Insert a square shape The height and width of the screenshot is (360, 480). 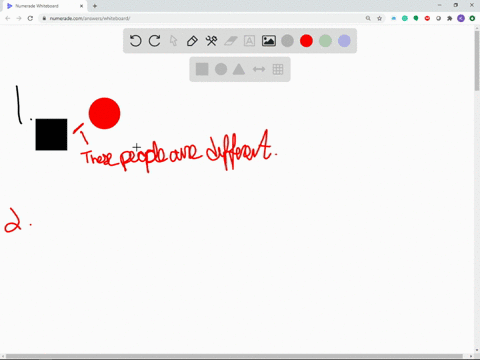coord(202,69)
